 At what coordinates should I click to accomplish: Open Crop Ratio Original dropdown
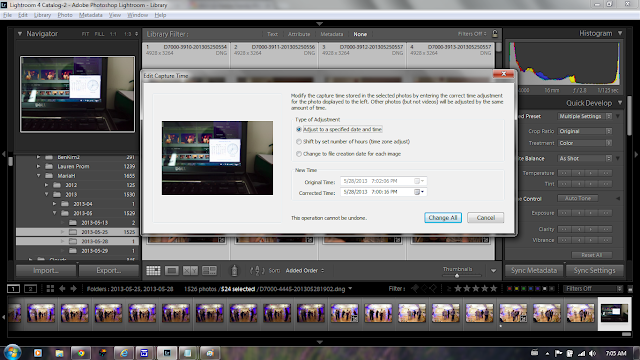pos(585,131)
